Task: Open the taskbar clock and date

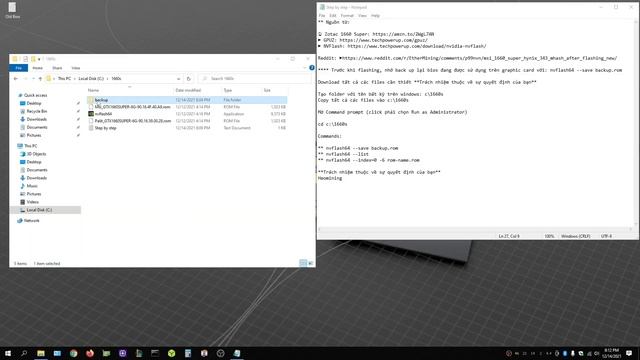Action: (x=611, y=353)
